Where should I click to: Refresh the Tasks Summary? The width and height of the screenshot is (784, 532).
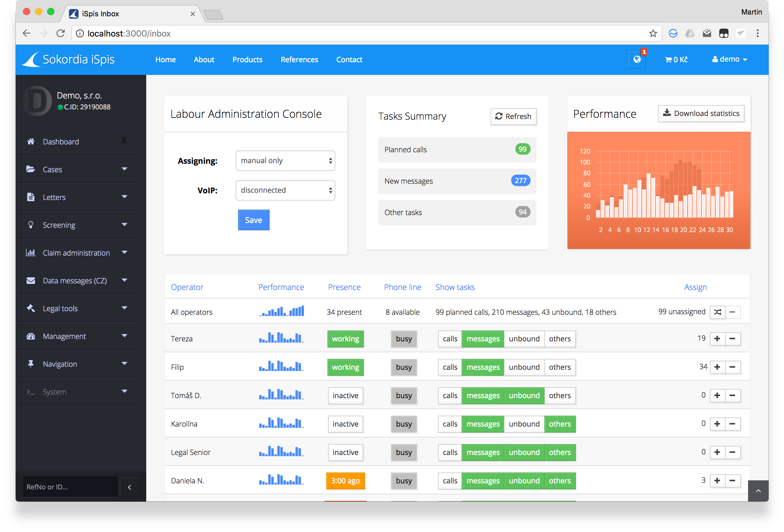pos(513,116)
